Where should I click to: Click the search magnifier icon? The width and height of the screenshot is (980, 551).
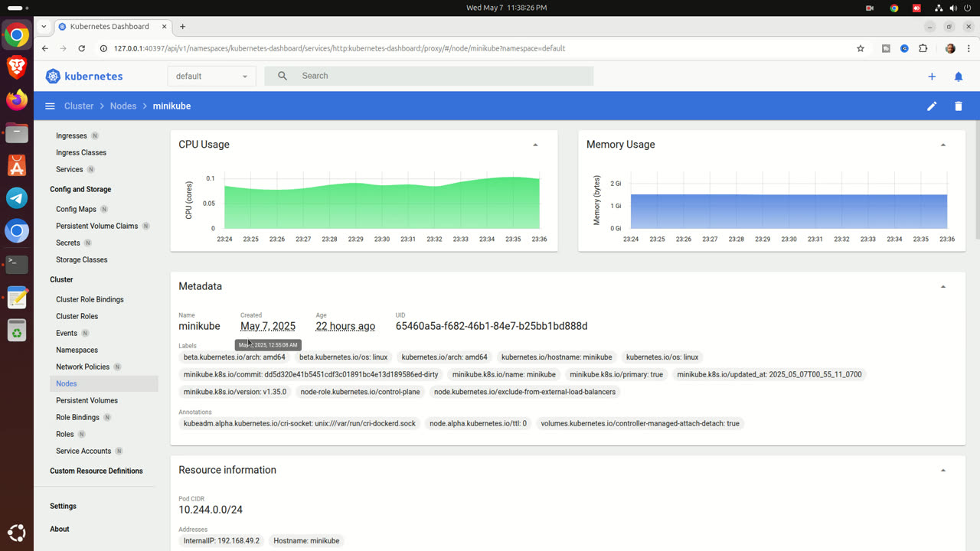point(283,76)
